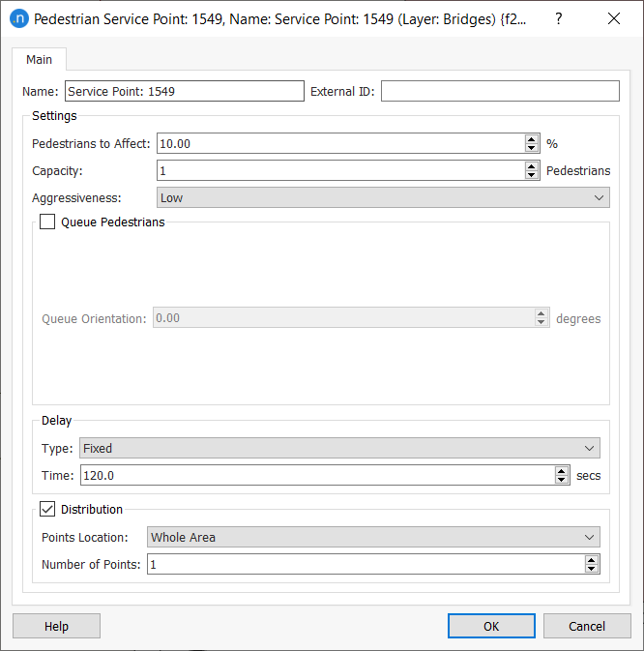Enable the Queue Pedestrians checkbox

[x=48, y=222]
